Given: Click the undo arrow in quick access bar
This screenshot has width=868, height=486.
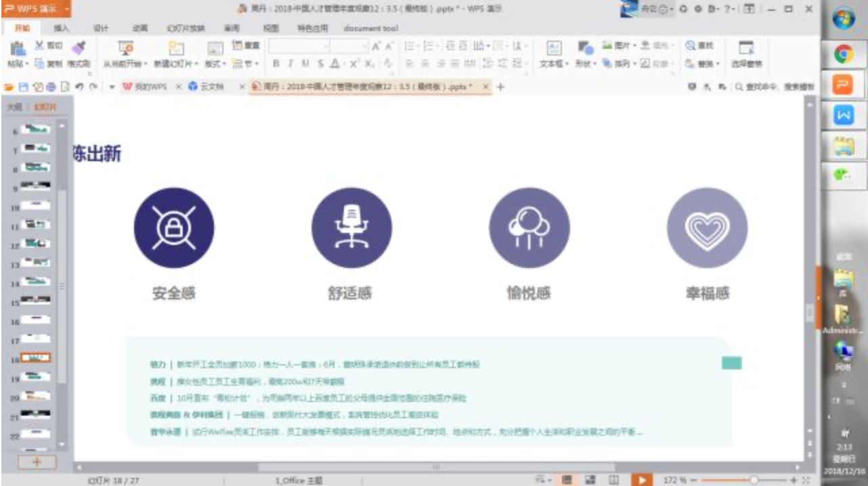Looking at the screenshot, I should pos(79,87).
